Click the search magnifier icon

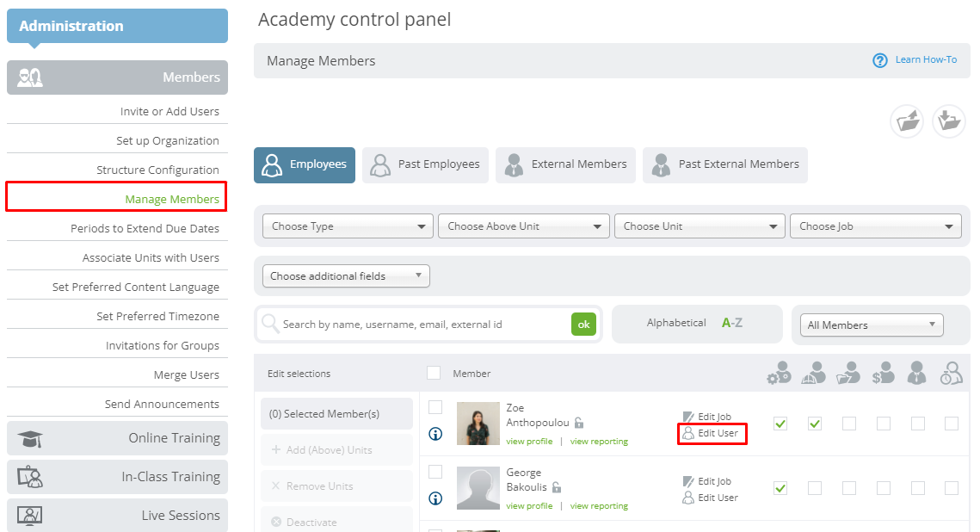tap(270, 323)
